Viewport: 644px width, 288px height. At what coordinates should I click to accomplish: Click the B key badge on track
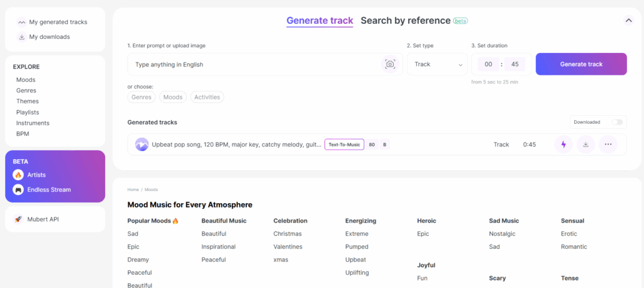tap(385, 145)
